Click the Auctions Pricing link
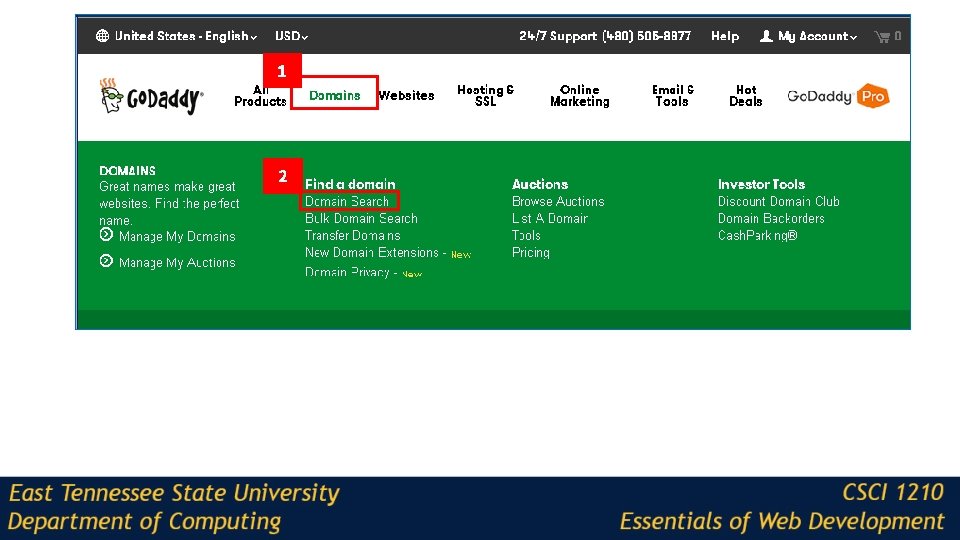 point(531,252)
